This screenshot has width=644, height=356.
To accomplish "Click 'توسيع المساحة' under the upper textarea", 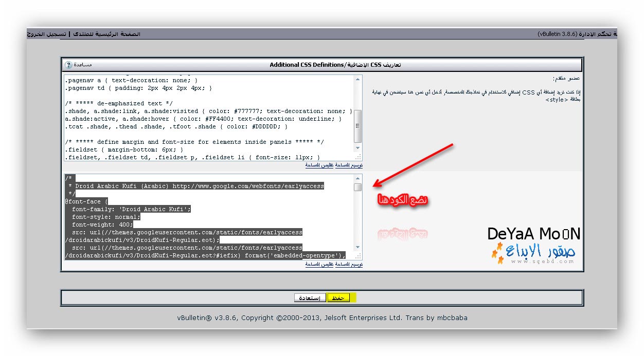I will tap(349, 165).
